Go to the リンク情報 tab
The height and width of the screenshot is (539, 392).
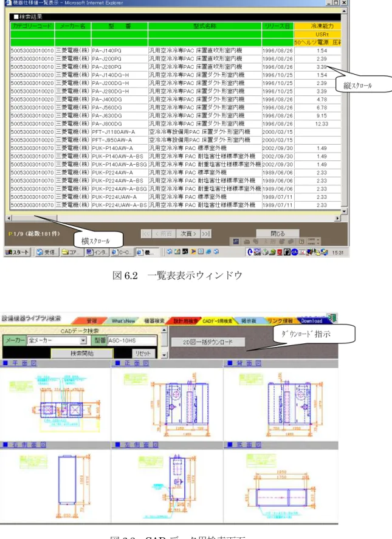click(x=280, y=321)
